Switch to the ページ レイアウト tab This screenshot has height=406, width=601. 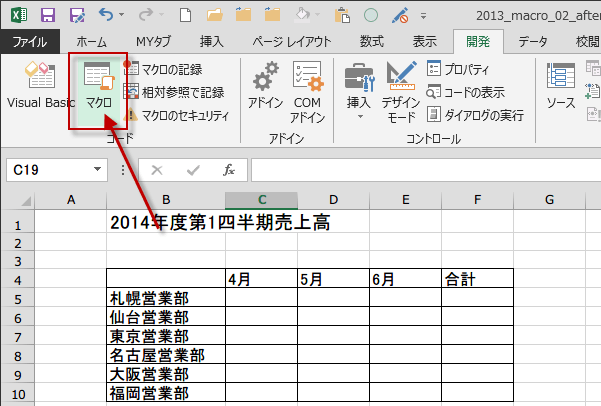[x=292, y=41]
